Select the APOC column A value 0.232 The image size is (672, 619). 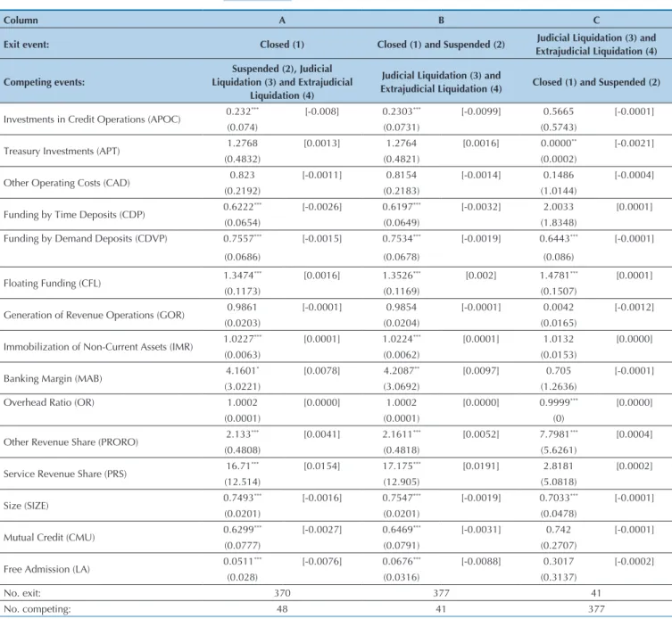point(242,111)
